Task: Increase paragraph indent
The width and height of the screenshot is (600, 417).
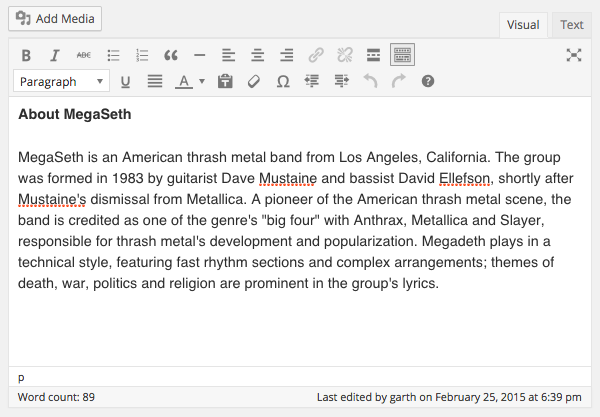Action: tap(341, 81)
